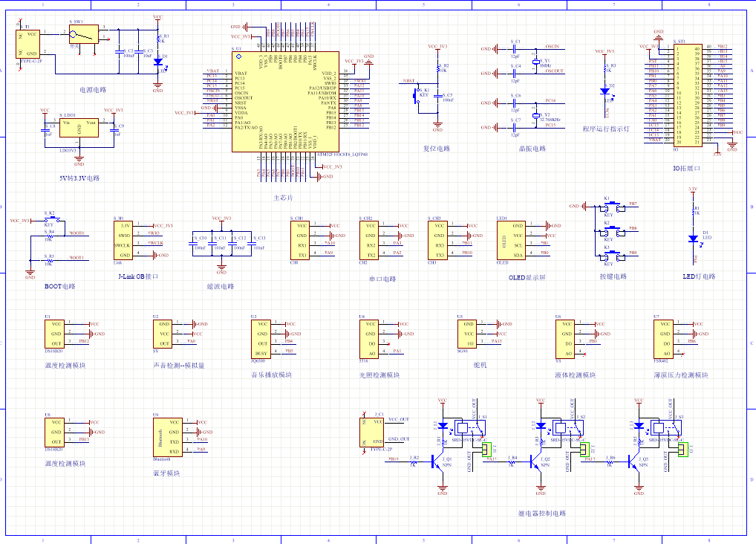
Task: Select the S_K1 reset key symbol
Action: 416,96
